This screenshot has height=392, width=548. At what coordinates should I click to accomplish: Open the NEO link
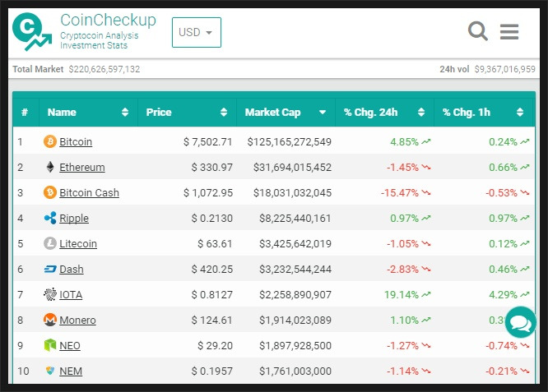tap(70, 346)
